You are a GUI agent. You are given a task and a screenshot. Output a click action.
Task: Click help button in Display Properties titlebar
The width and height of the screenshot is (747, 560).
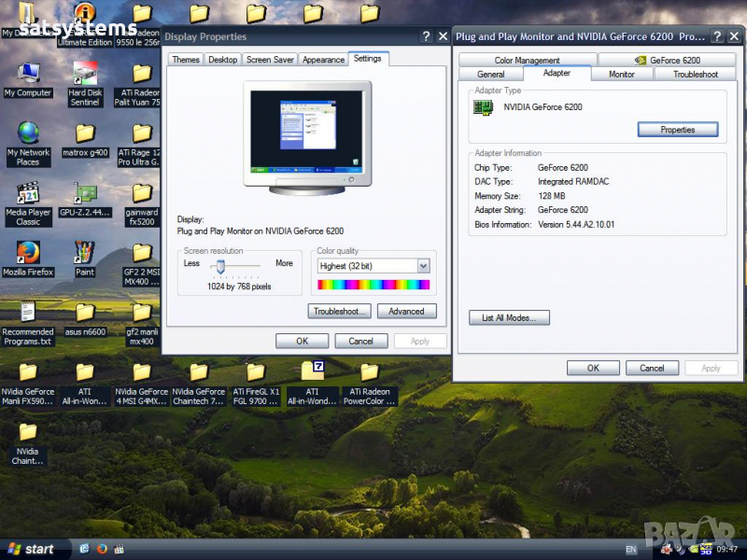click(x=426, y=36)
